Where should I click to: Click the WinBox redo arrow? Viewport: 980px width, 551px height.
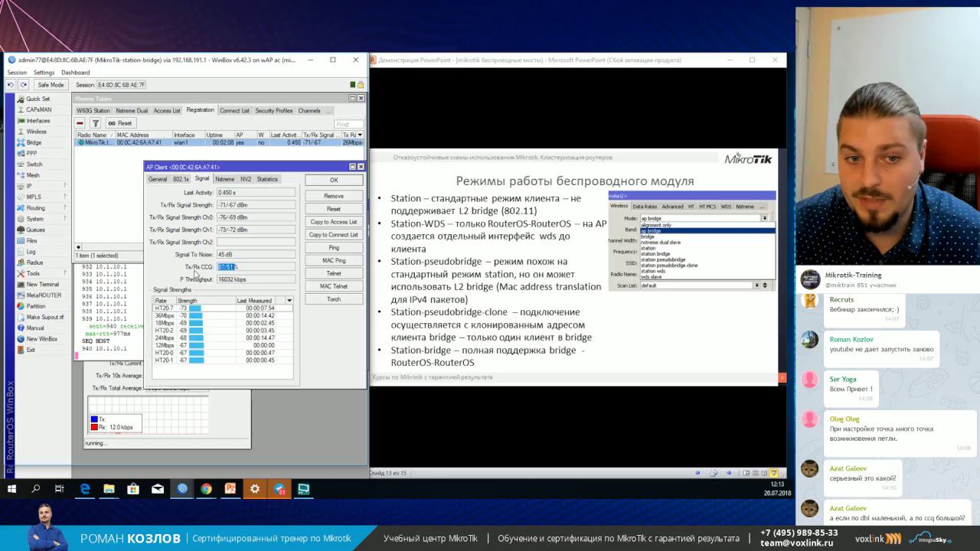(x=24, y=85)
